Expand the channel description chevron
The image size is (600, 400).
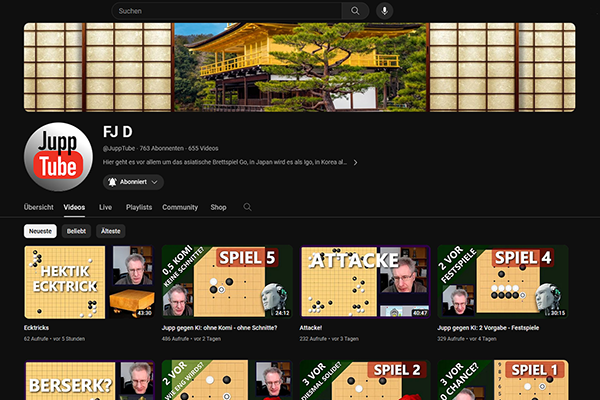point(355,162)
